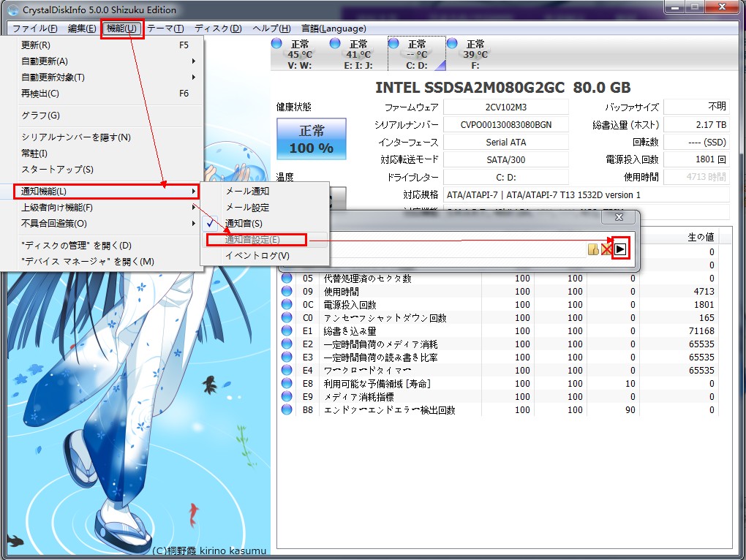Click the Serial ATA interface field
The width and height of the screenshot is (746, 560).
(x=505, y=143)
